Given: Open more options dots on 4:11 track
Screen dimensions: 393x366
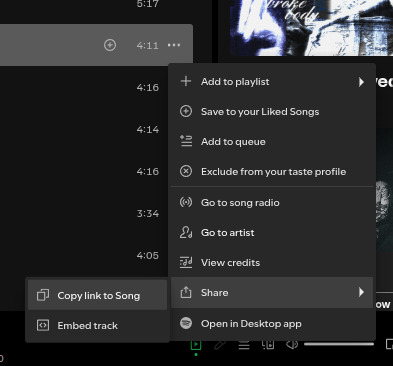Looking at the screenshot, I should tap(174, 45).
